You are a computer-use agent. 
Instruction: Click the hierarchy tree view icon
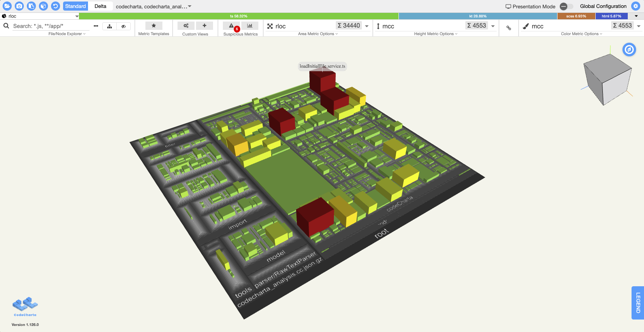pyautogui.click(x=110, y=26)
